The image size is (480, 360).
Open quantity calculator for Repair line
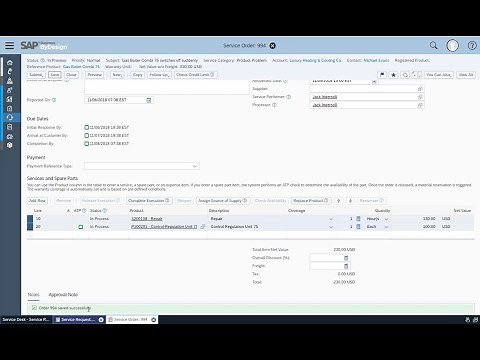point(358,219)
